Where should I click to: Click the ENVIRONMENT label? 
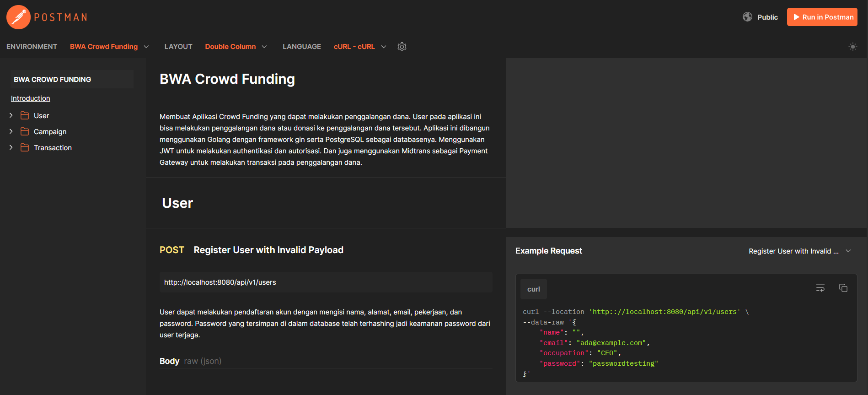tap(32, 47)
